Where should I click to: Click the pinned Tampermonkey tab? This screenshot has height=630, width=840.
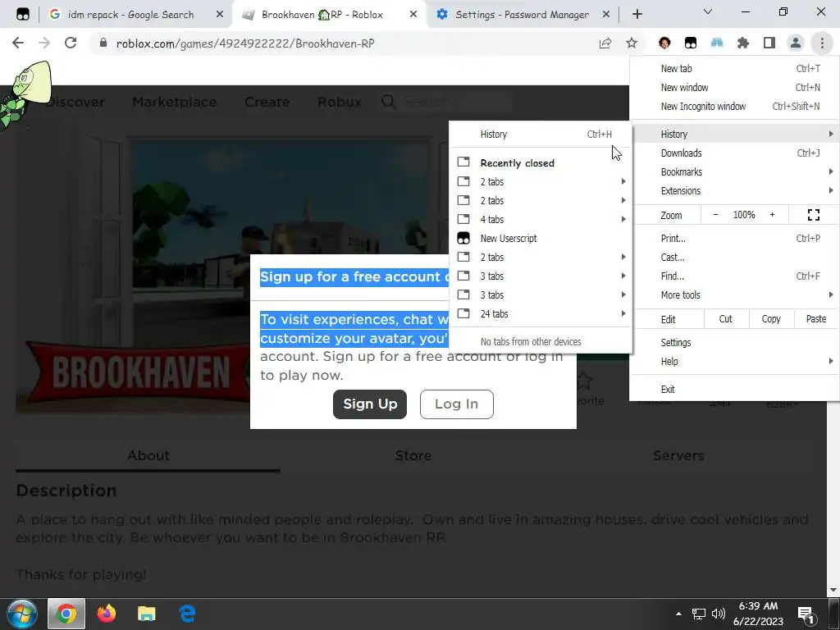[x=22, y=15]
